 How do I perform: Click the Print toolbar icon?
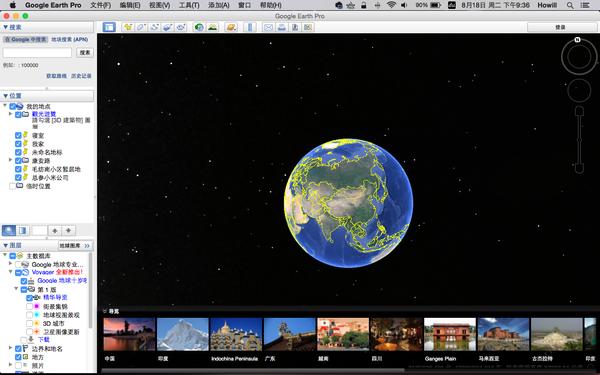click(282, 27)
